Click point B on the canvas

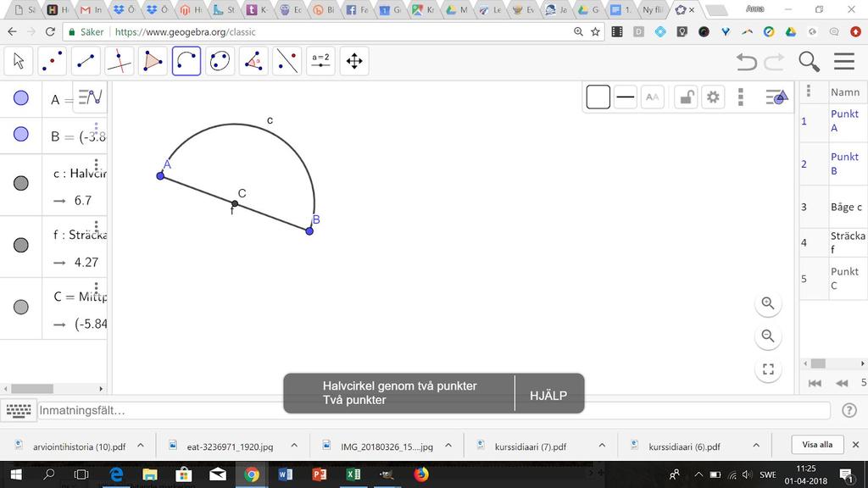click(x=309, y=230)
